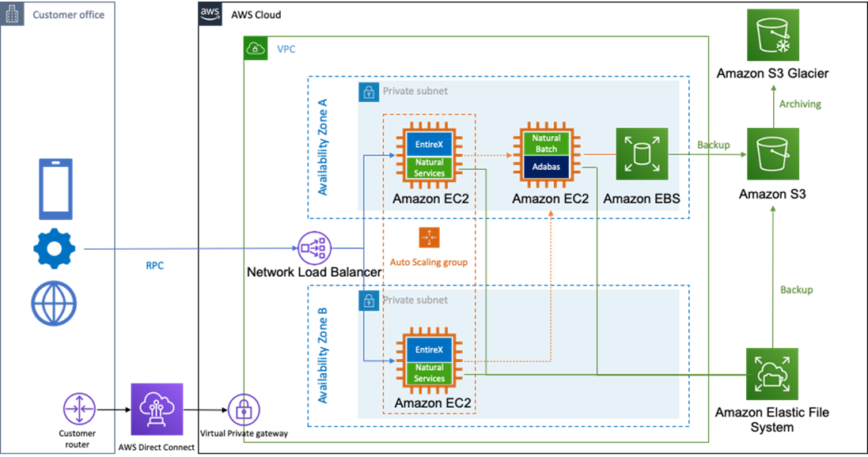Viewport: 868px width, 457px height.
Task: Click the Auto Scaling group icon
Action: click(429, 238)
